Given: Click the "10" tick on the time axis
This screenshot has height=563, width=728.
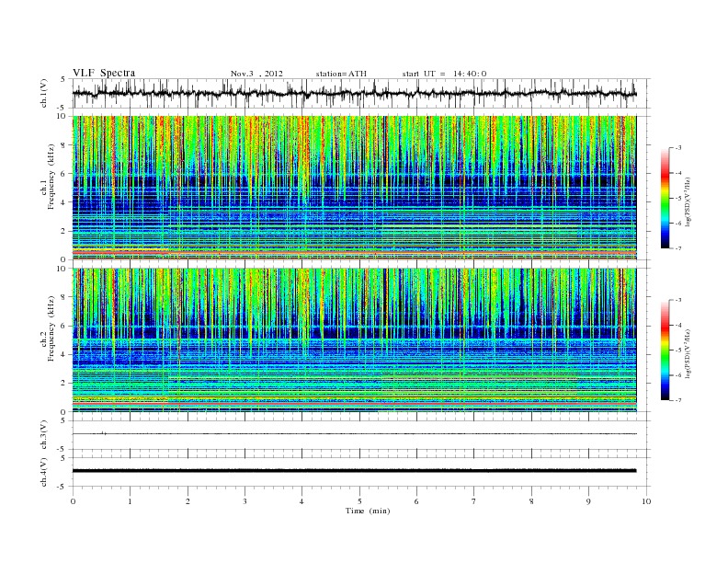Looking at the screenshot, I should point(646,501).
